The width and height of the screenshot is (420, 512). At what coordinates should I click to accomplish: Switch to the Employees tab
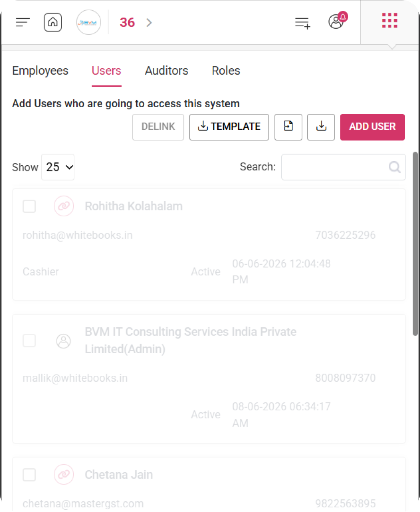(x=40, y=71)
